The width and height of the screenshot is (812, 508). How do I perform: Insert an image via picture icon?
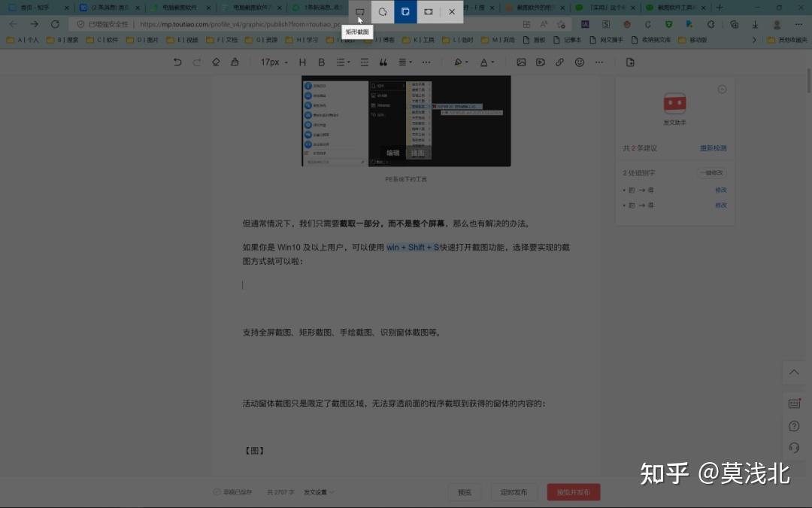pyautogui.click(x=521, y=62)
